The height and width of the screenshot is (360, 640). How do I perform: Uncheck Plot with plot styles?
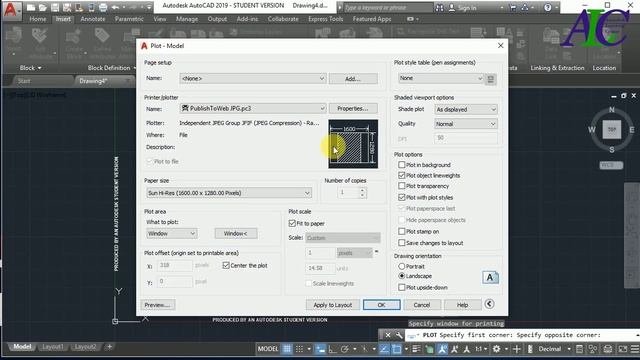(402, 198)
